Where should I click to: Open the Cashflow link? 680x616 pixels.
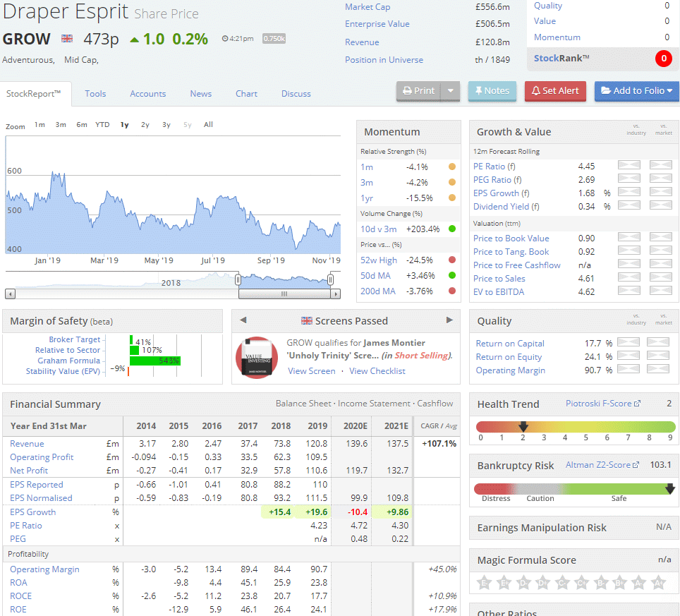[x=435, y=404]
